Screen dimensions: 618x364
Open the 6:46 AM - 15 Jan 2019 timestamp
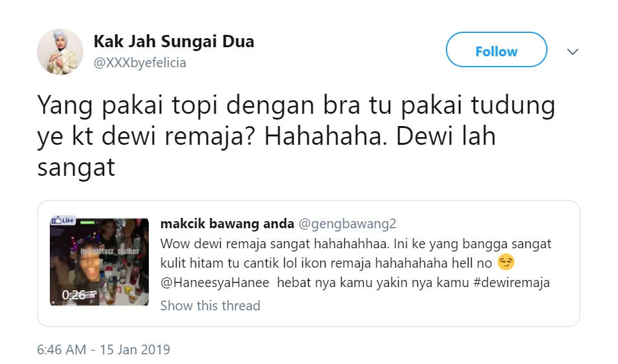pyautogui.click(x=104, y=349)
